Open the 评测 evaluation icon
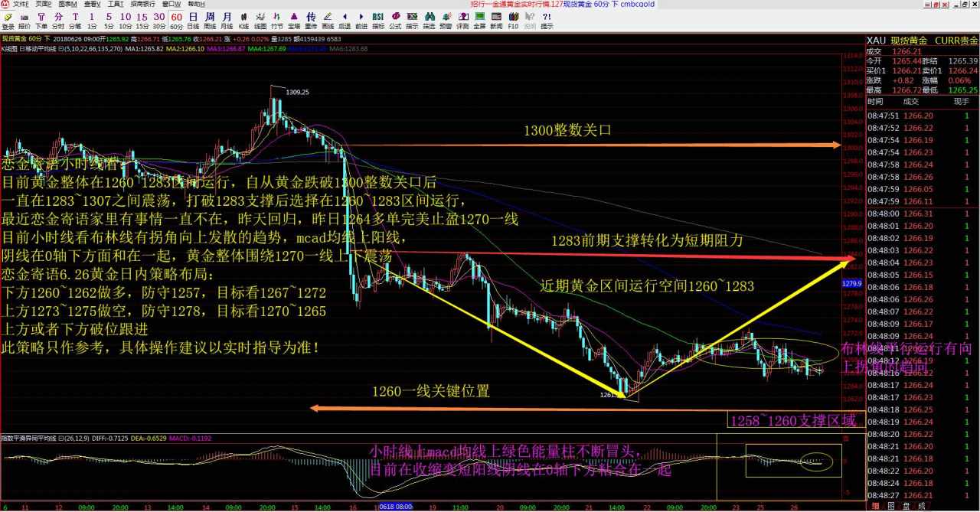 (462, 21)
